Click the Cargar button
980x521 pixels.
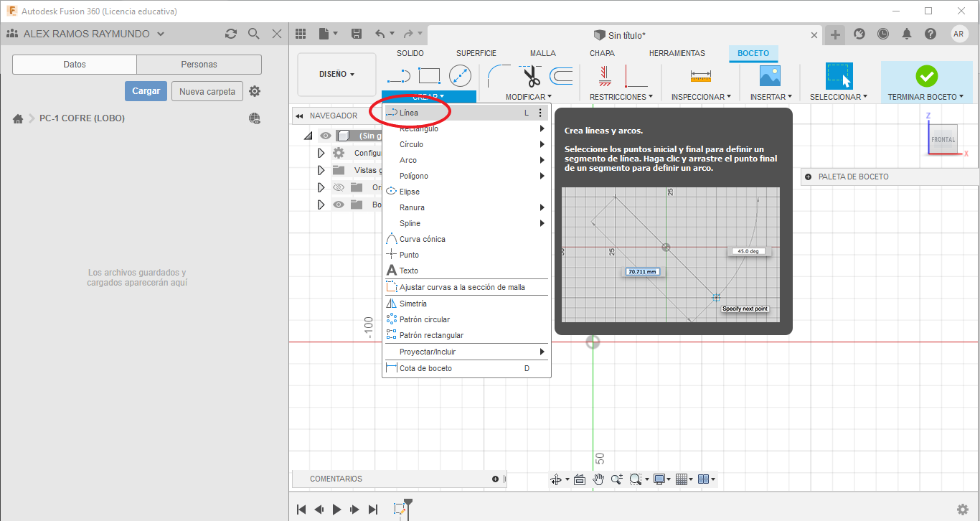(146, 91)
